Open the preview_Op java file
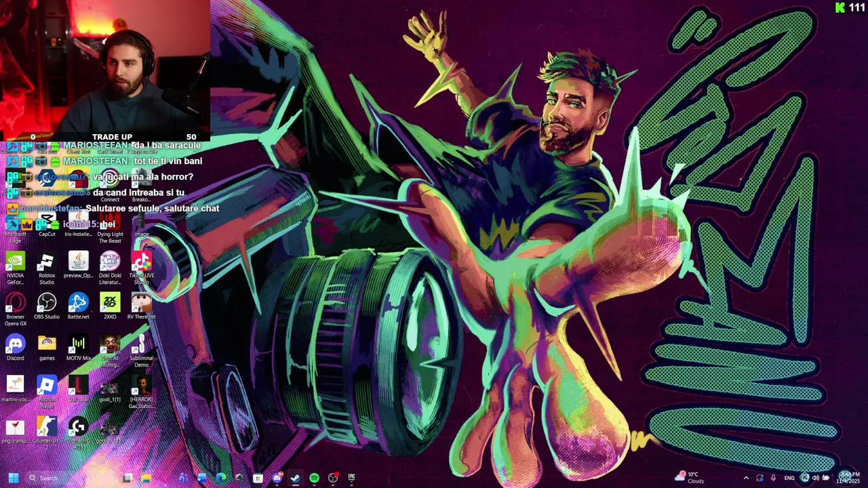Image resolution: width=868 pixels, height=488 pixels. 78,265
